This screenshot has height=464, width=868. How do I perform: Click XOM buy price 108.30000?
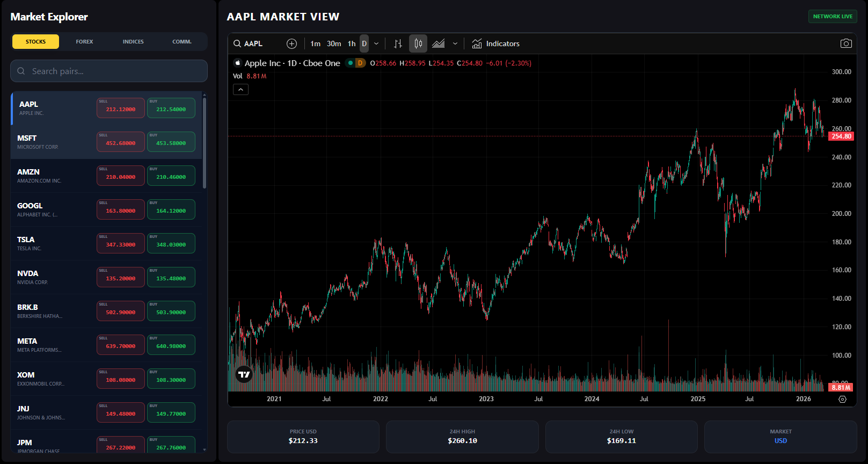tap(171, 379)
